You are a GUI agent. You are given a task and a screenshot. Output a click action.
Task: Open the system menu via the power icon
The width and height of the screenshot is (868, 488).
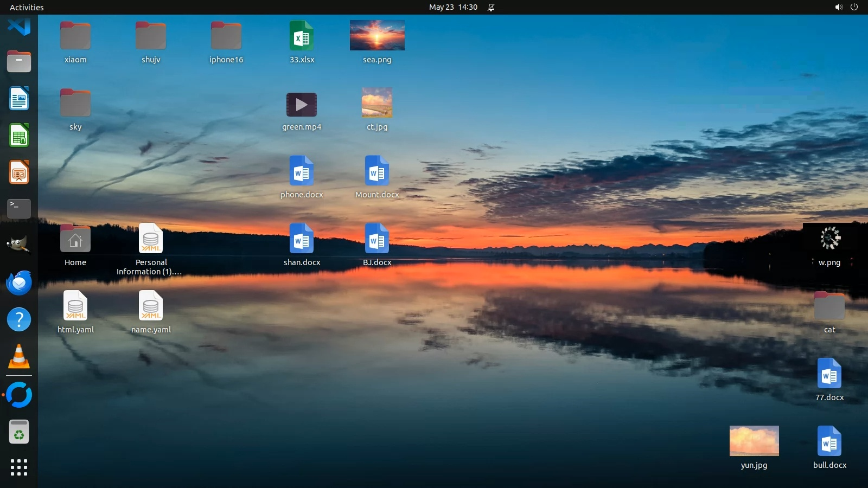(854, 7)
